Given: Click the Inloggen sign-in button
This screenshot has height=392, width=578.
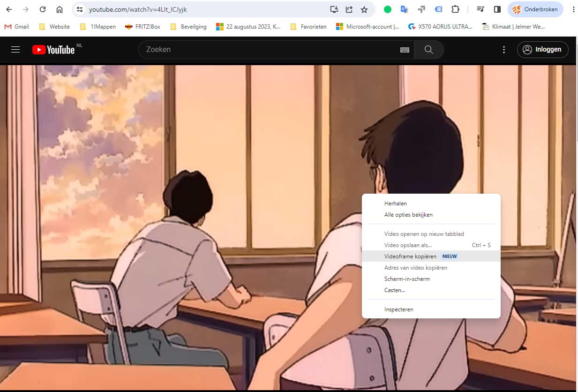Looking at the screenshot, I should [543, 49].
